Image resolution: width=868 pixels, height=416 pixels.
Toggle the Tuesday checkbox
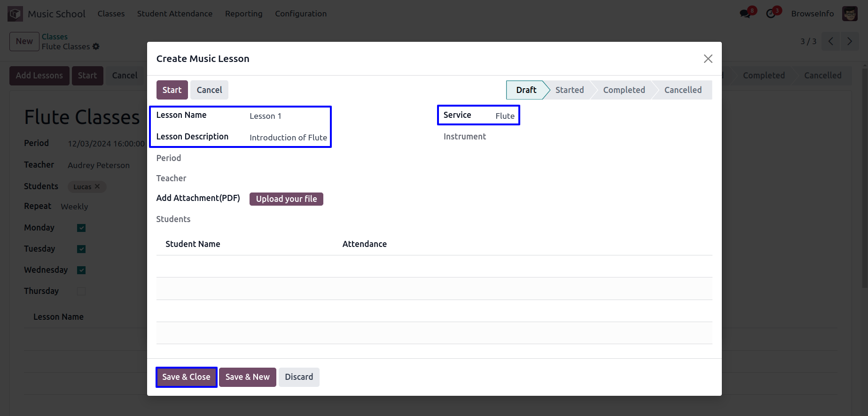[81, 249]
